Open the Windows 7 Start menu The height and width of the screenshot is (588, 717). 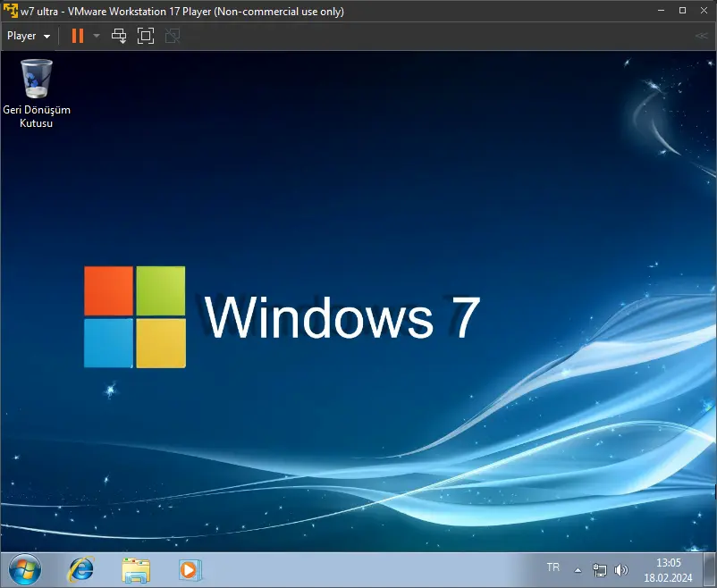click(x=25, y=570)
